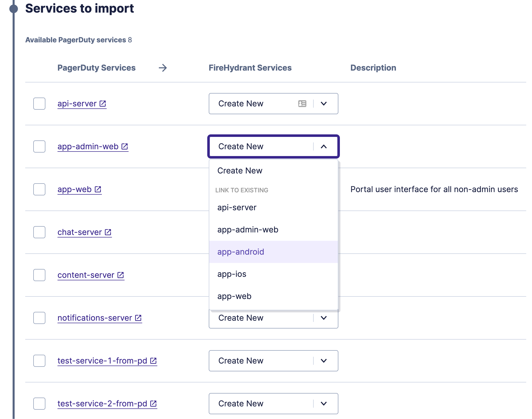The width and height of the screenshot is (532, 419).
Task: Click the Available PagerDuty services count
Action: pos(130,40)
